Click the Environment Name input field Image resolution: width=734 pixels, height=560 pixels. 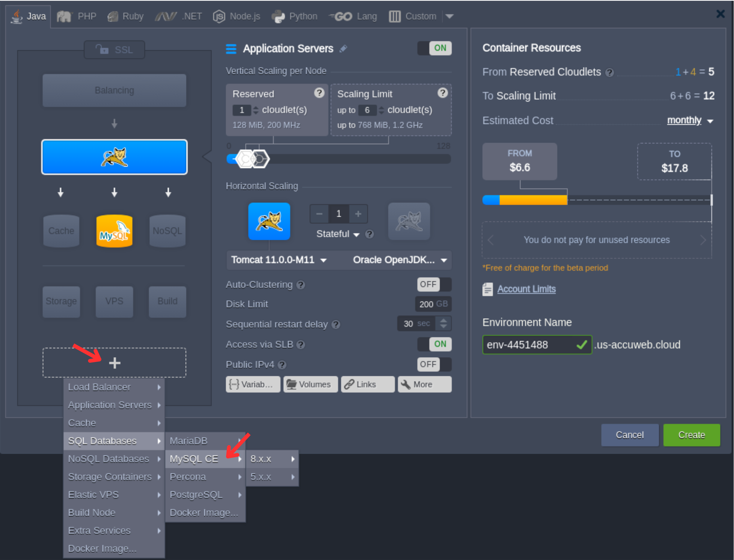point(528,345)
